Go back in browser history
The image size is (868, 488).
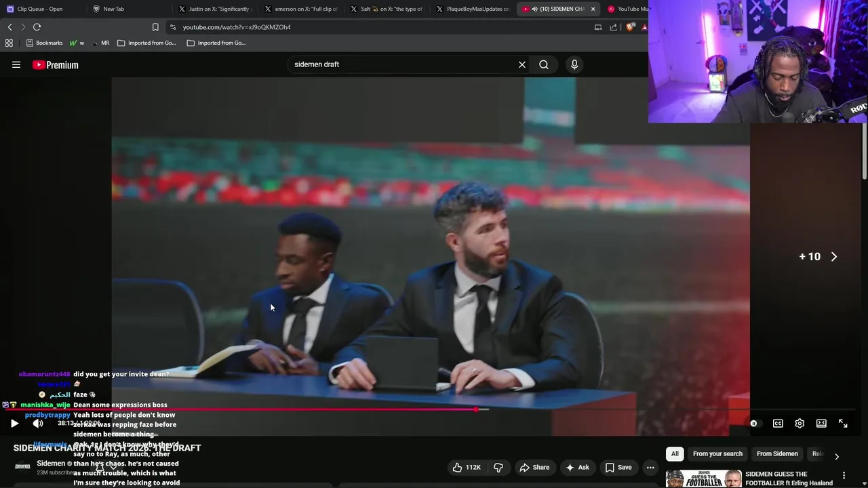[x=9, y=27]
